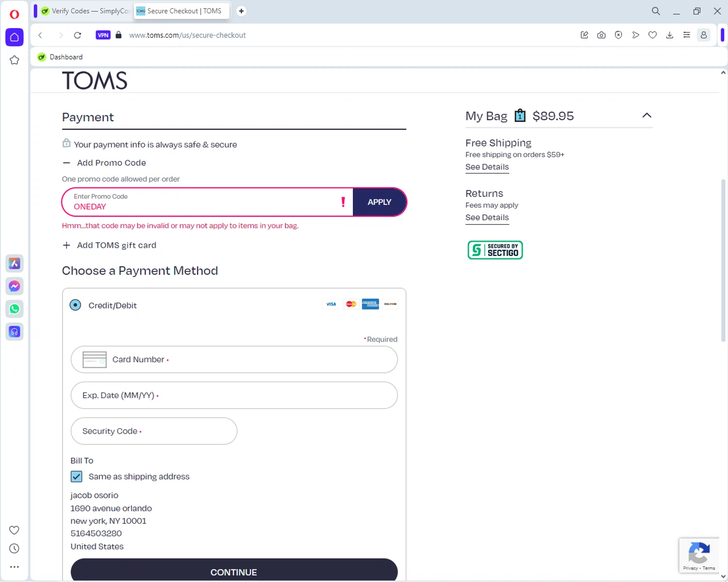
Task: Click the Exp. Date field
Action: click(x=234, y=395)
